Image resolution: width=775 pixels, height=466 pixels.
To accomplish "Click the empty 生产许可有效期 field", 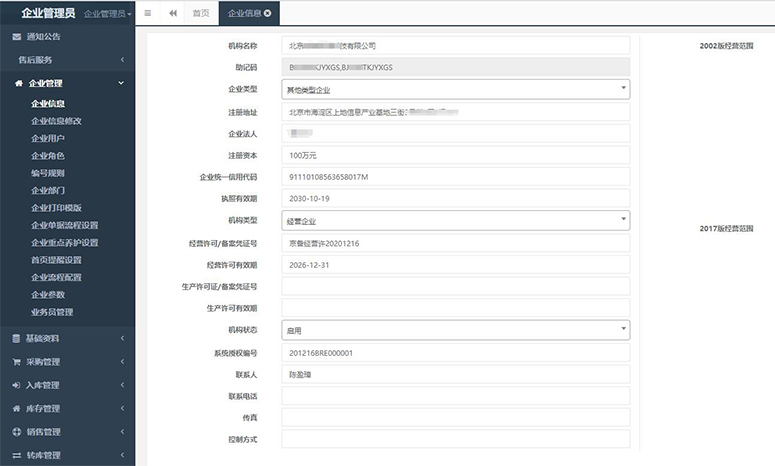I will [x=456, y=308].
